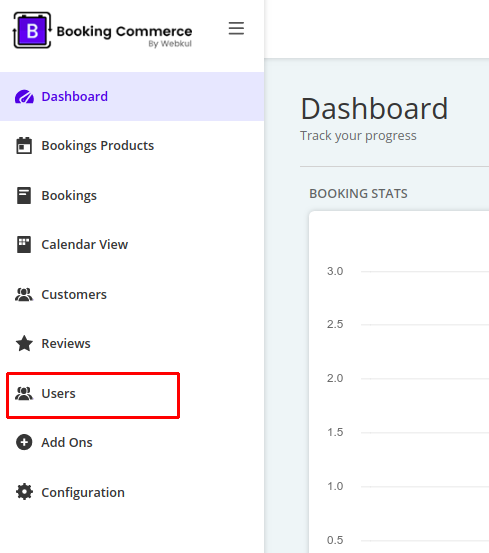This screenshot has width=489, height=553.
Task: Click the Users group icon
Action: coord(24,394)
